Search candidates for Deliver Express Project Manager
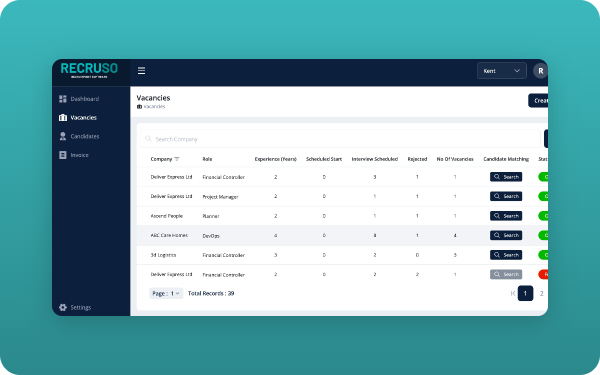The height and width of the screenshot is (375, 600). (506, 196)
